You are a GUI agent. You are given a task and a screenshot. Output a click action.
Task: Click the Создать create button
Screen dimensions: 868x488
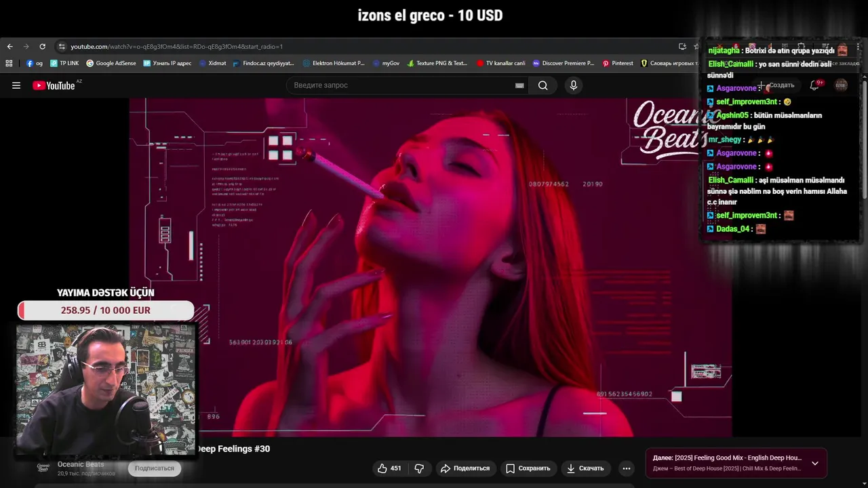tap(777, 85)
